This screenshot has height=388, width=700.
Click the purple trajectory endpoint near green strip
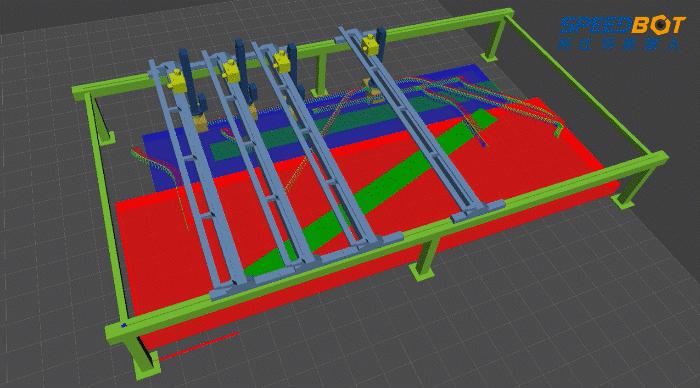pyautogui.click(x=484, y=144)
